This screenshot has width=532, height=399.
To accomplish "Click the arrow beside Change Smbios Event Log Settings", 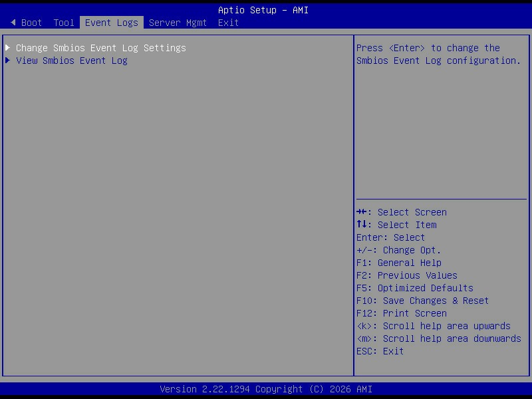I will pyautogui.click(x=7, y=47).
